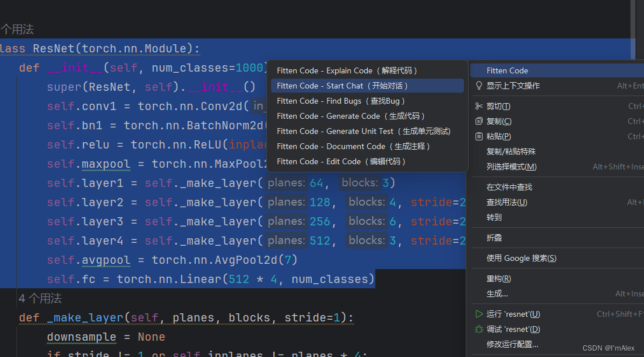This screenshot has width=644, height=357.
Task: Select 使用 Google 搜索 menu entry
Action: point(522,257)
